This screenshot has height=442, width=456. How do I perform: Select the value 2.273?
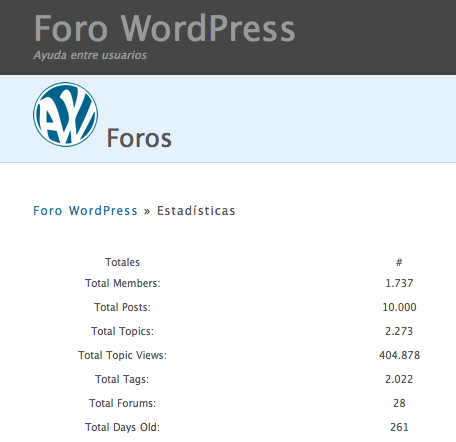click(399, 331)
